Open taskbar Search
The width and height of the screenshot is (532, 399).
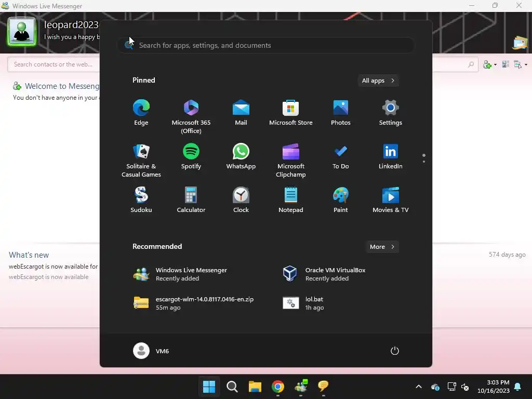pyautogui.click(x=232, y=387)
